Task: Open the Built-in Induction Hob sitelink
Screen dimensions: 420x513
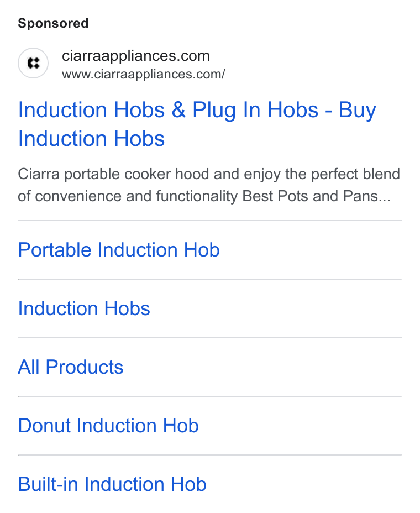Action: click(112, 484)
